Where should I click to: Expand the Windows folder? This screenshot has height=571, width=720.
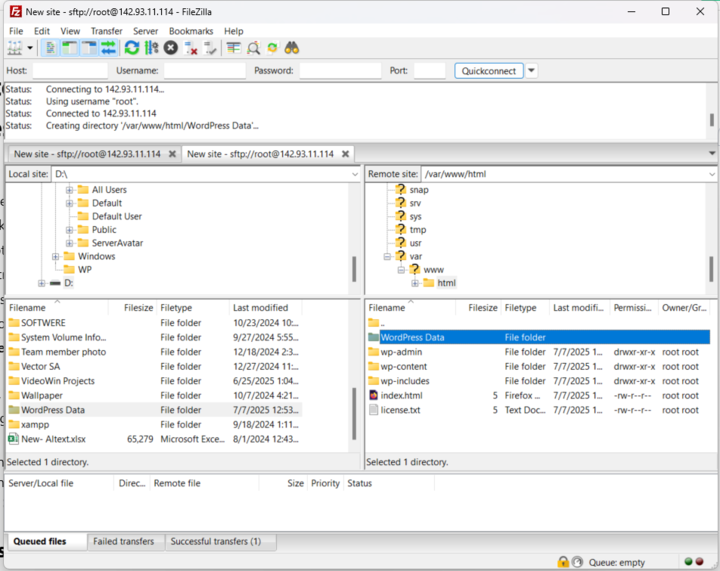[x=55, y=256]
